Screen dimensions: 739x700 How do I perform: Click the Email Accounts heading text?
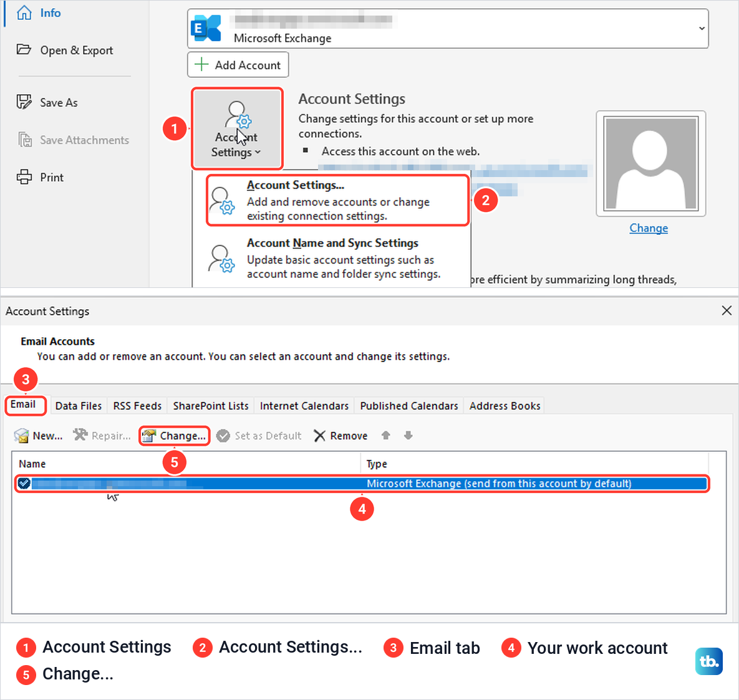[57, 341]
